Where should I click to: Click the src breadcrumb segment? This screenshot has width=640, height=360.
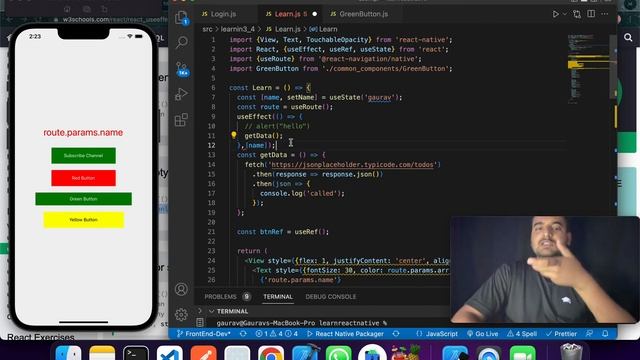coord(207,29)
